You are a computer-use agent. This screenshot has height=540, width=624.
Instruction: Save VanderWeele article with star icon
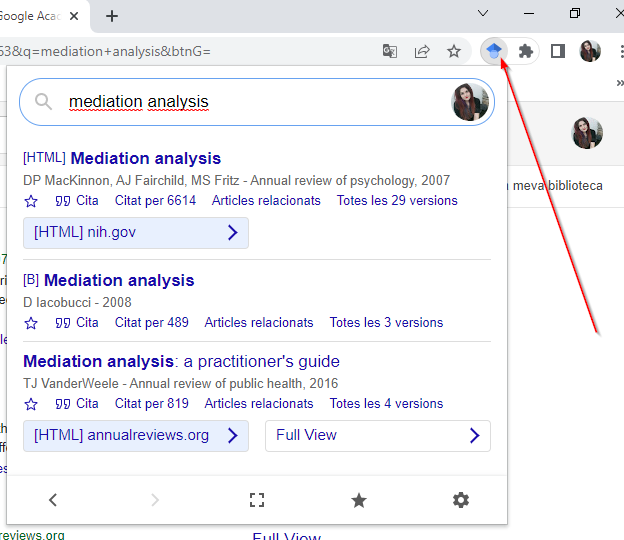coord(31,404)
